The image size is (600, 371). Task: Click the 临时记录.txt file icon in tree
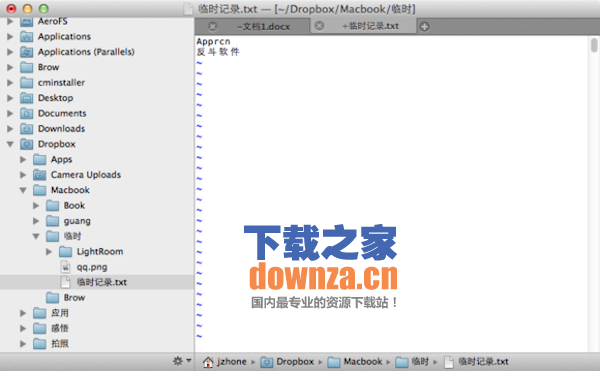(x=65, y=282)
